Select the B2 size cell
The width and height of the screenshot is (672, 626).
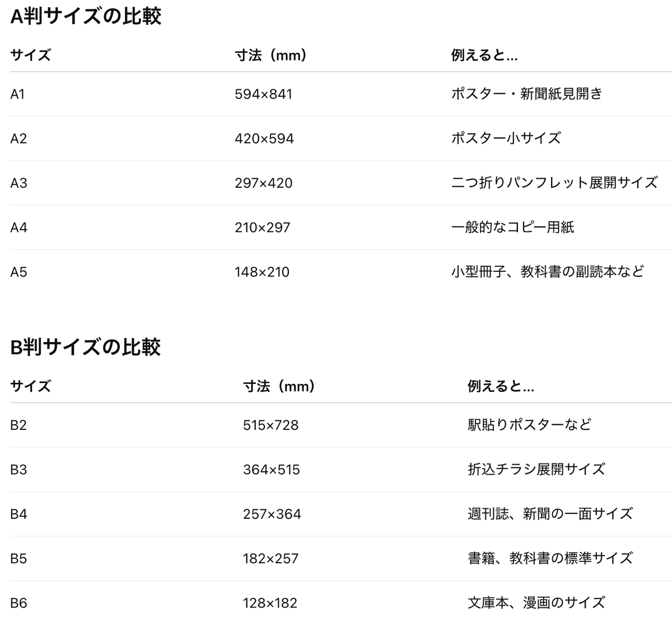point(18,425)
